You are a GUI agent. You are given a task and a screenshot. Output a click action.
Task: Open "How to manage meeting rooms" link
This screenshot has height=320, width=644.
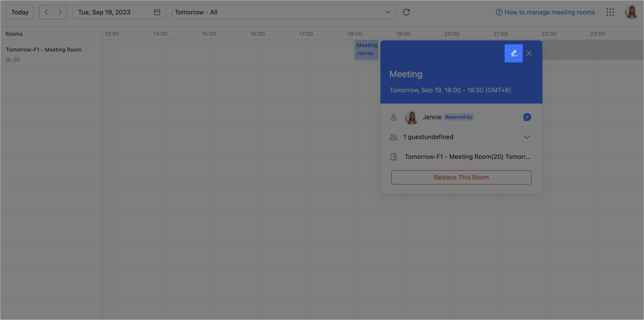pyautogui.click(x=550, y=12)
